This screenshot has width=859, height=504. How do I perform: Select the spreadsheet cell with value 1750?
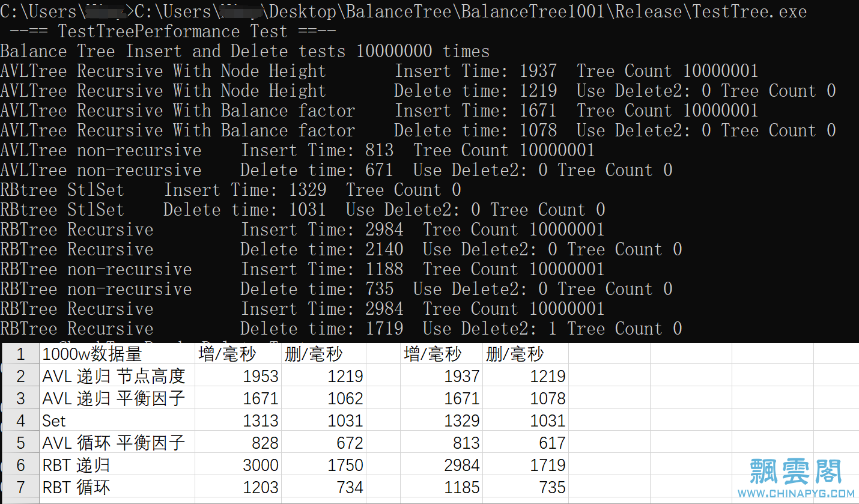pyautogui.click(x=324, y=465)
